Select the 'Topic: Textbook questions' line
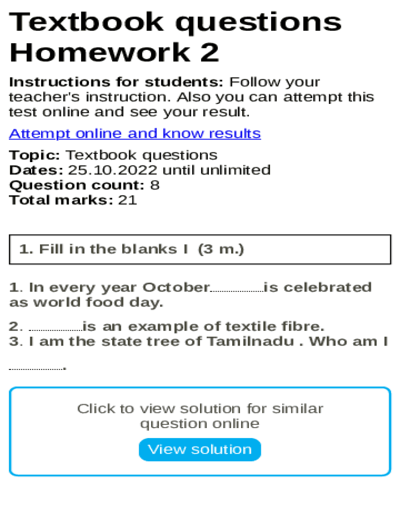The width and height of the screenshot is (400, 532). tap(113, 155)
